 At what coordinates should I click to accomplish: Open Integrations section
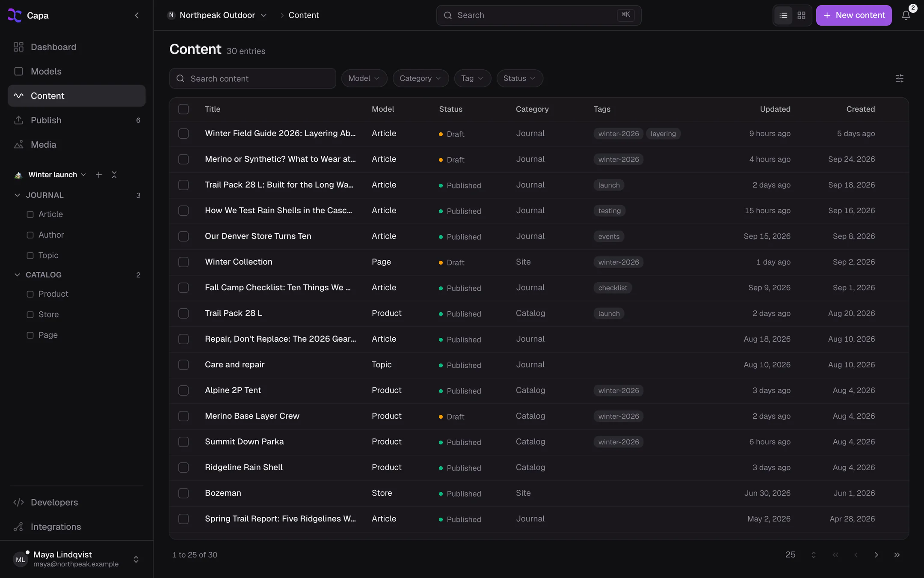[77, 527]
